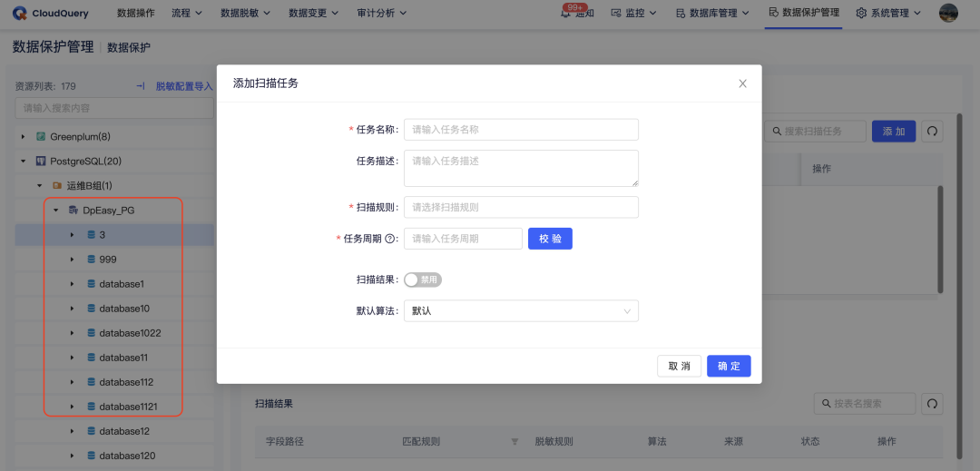The image size is (980, 471).
Task: Expand the Greenplum(8) tree node
Action: click(23, 136)
